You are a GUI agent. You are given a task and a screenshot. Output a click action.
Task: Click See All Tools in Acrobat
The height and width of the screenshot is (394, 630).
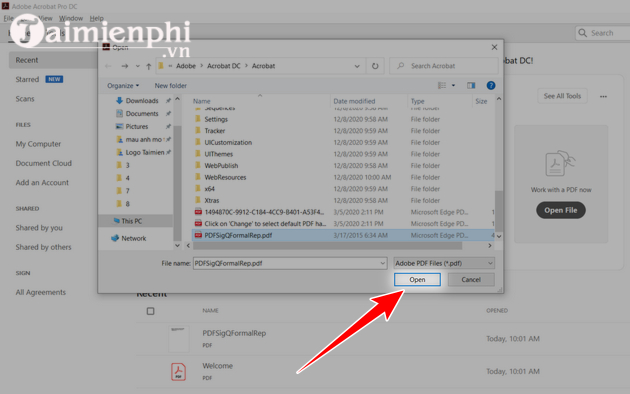(562, 96)
